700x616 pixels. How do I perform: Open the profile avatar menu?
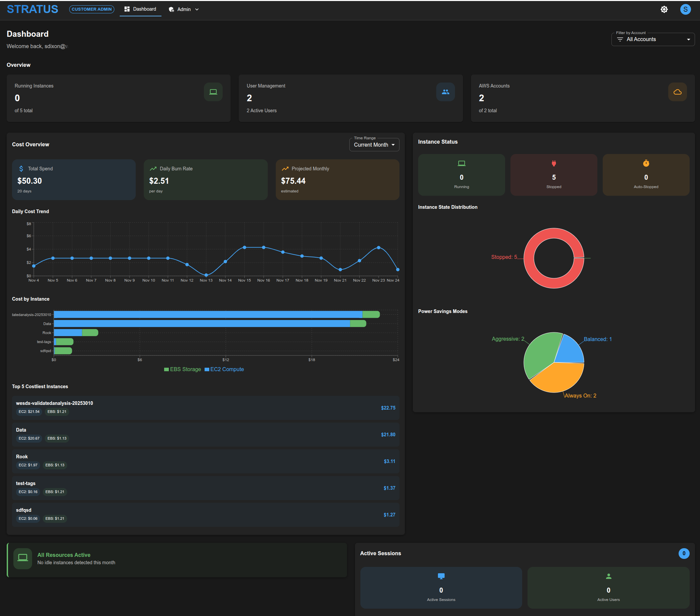tap(685, 9)
